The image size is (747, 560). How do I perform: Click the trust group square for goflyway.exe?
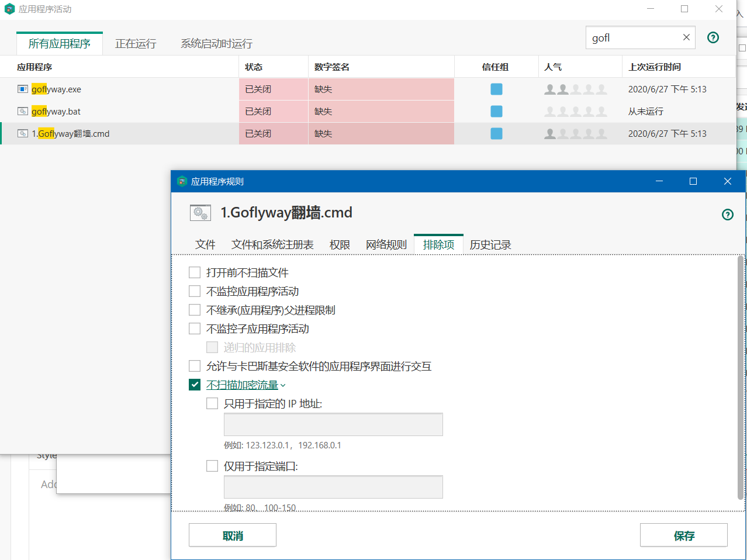[x=496, y=89]
